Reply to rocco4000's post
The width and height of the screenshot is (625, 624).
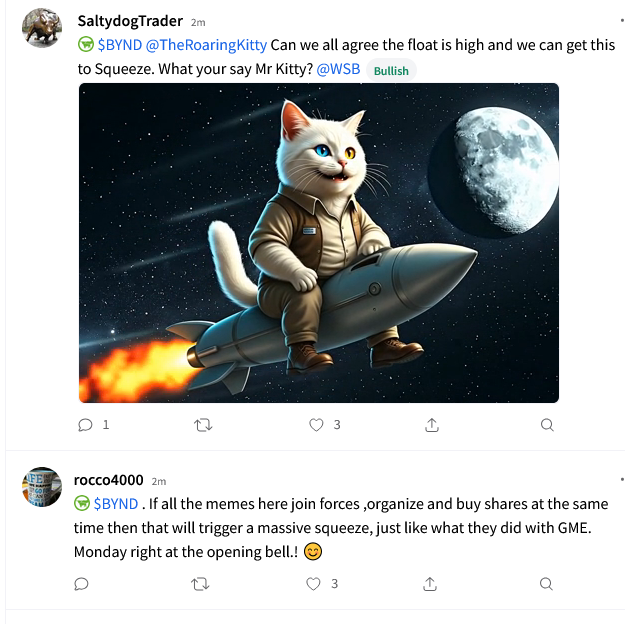81,584
